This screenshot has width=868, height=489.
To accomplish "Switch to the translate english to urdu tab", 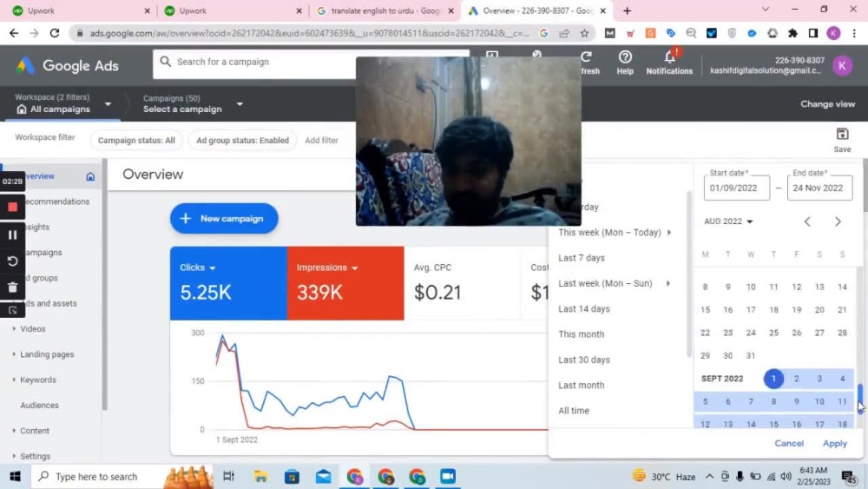I will 385,10.
